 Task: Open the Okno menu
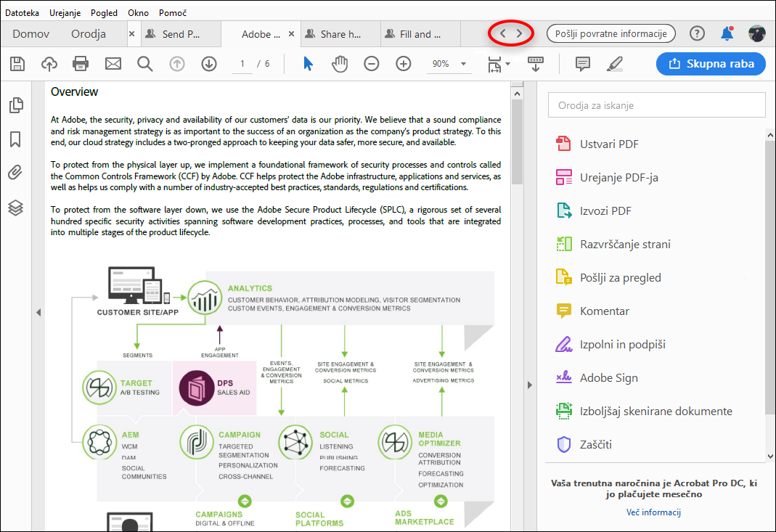pyautogui.click(x=138, y=13)
